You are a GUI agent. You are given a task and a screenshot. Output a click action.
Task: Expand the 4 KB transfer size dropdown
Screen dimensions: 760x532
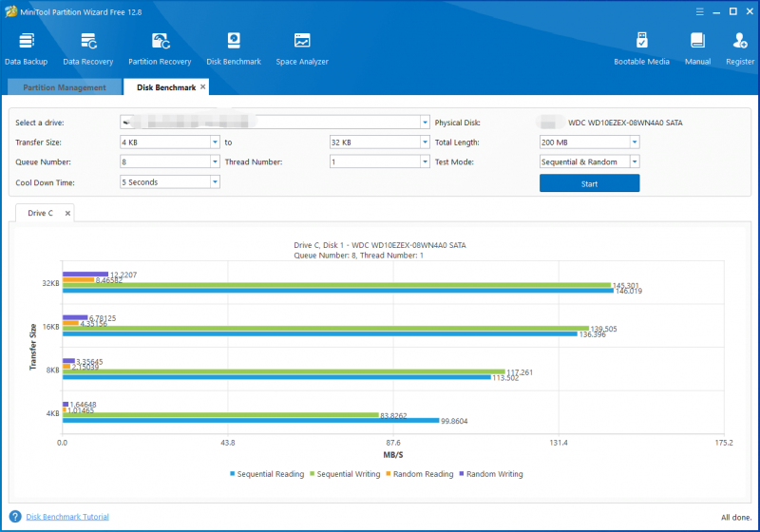tap(215, 142)
